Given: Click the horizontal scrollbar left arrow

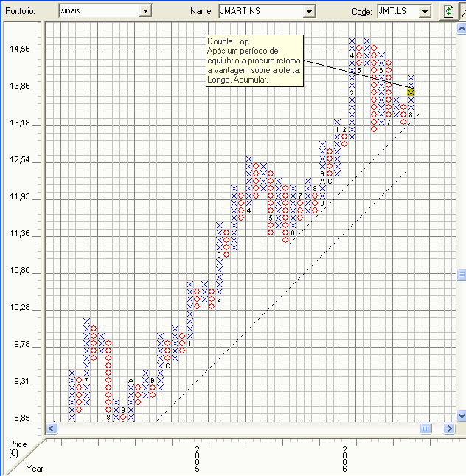Looking at the screenshot, I should (52, 429).
